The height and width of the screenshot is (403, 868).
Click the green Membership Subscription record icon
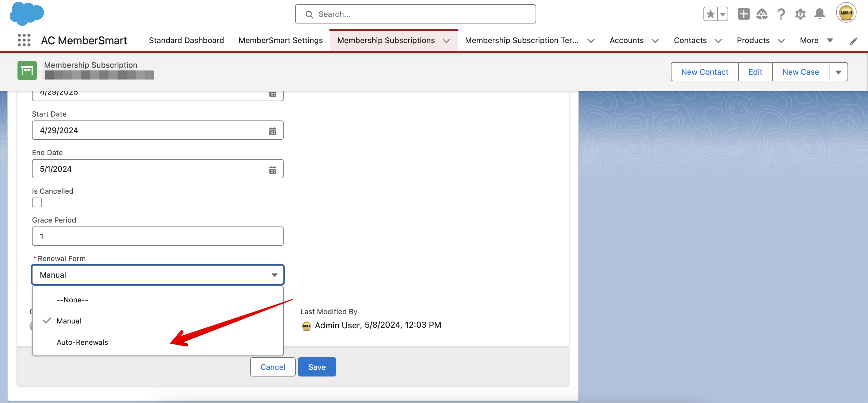[x=27, y=70]
